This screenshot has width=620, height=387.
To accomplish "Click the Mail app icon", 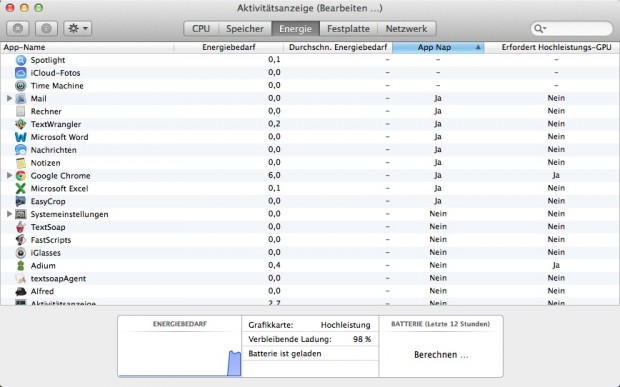I will click(21, 98).
